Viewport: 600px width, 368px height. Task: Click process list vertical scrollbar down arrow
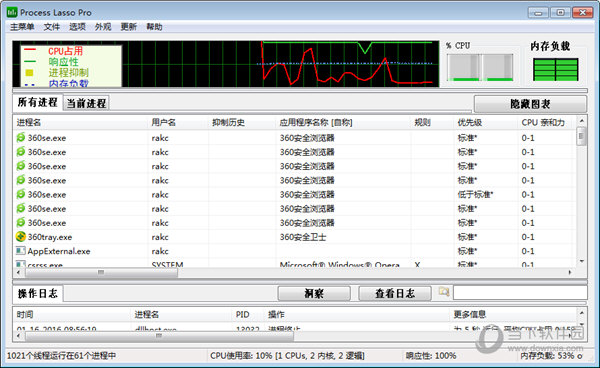point(581,262)
